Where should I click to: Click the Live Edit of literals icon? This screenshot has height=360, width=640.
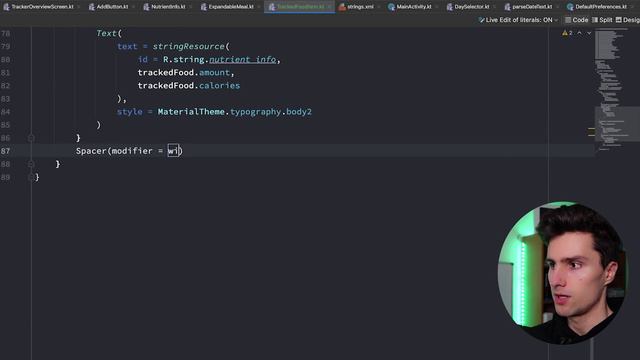click(x=481, y=20)
